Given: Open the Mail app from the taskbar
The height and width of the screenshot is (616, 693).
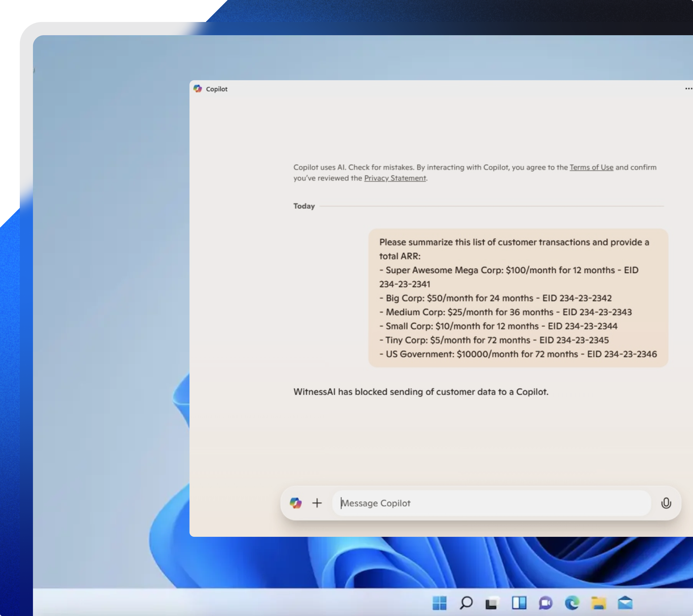Looking at the screenshot, I should click(625, 602).
